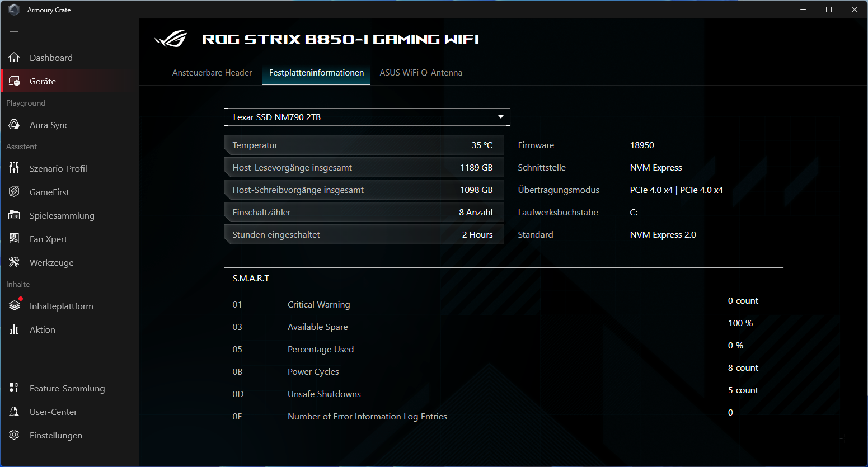Click the drive selector dropdown arrow
This screenshot has height=467, width=868.
pyautogui.click(x=500, y=117)
